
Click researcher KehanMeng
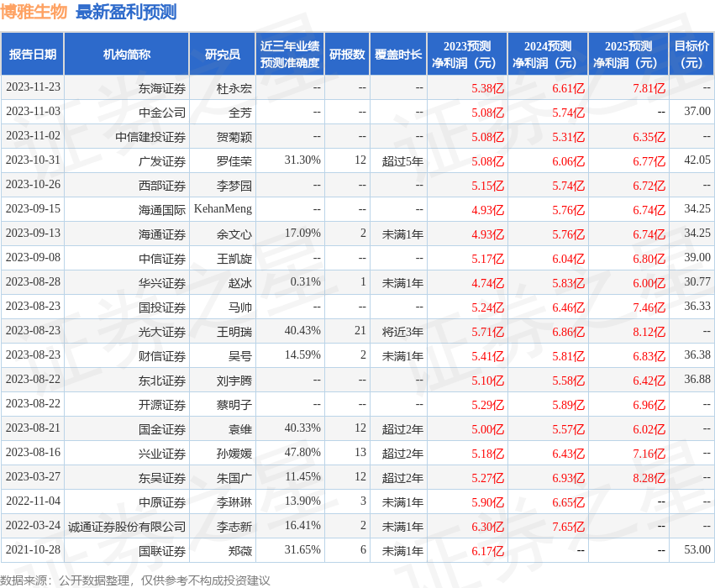click(x=223, y=209)
